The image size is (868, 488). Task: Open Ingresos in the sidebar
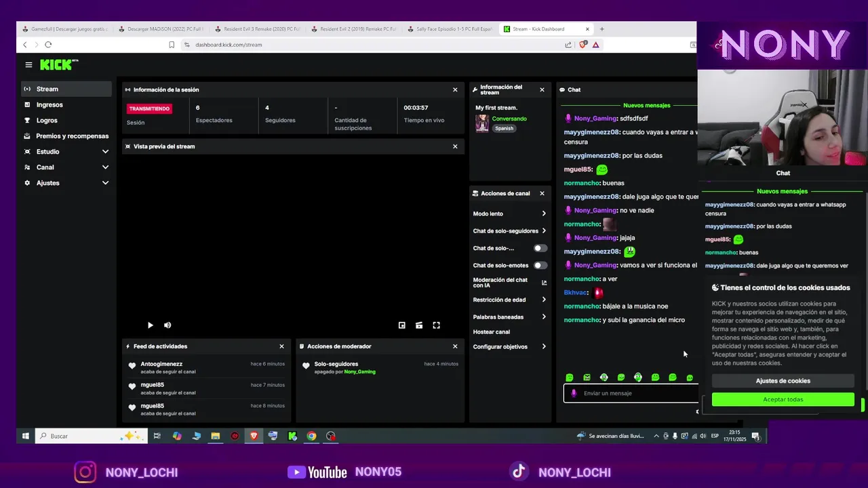pos(66,104)
